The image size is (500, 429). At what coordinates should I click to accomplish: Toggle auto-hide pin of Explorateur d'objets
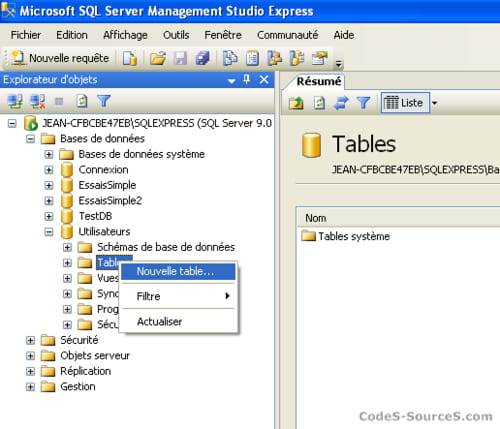pos(247,80)
